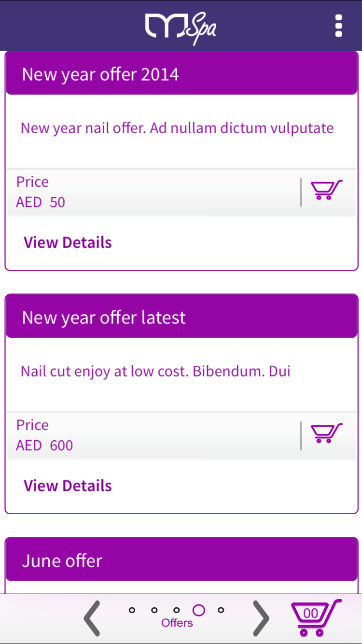Image resolution: width=362 pixels, height=644 pixels.
Task: Select the third page indicator dot
Action: 177,610
